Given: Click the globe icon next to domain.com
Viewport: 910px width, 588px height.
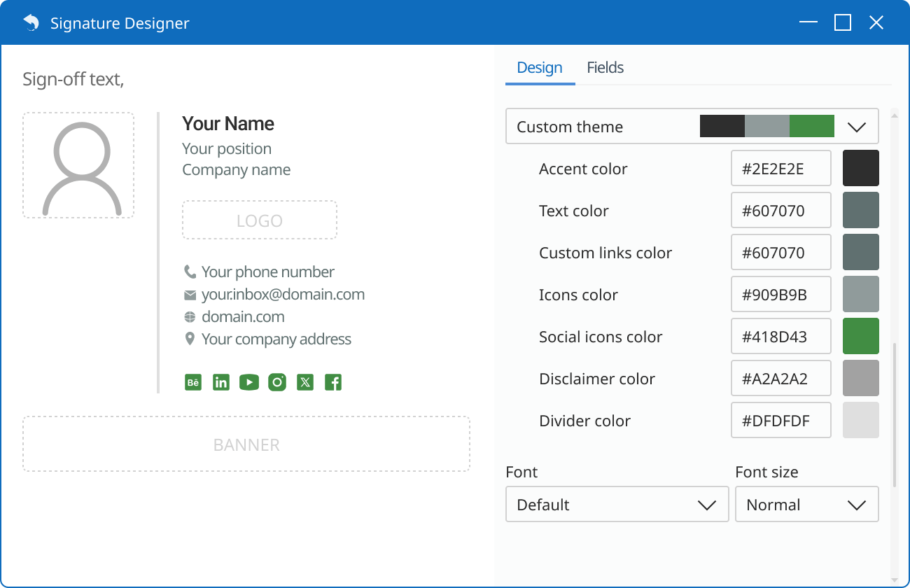Looking at the screenshot, I should point(189,316).
